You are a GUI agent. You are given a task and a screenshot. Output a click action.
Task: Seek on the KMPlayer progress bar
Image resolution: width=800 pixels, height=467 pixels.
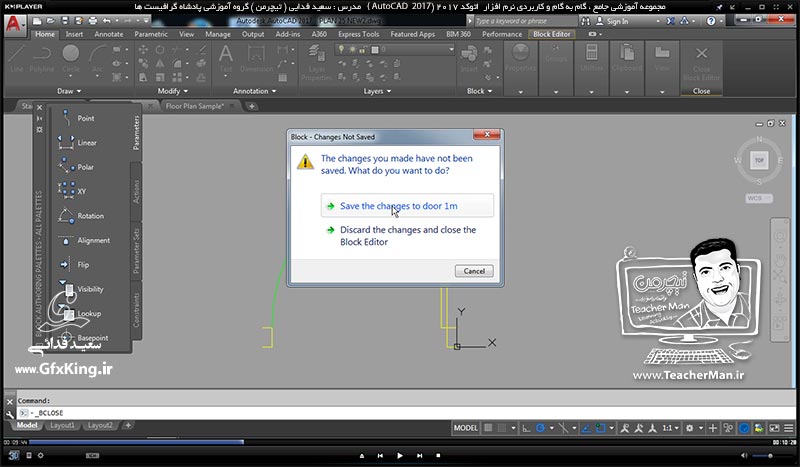point(398,442)
